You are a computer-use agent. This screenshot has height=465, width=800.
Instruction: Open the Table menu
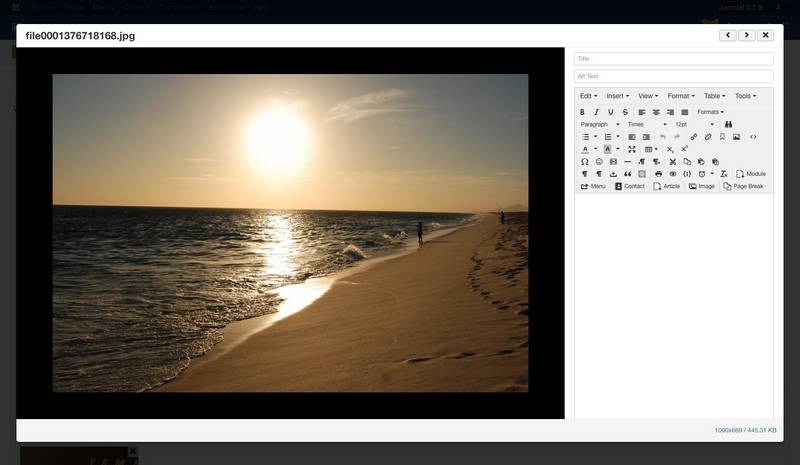pos(715,96)
